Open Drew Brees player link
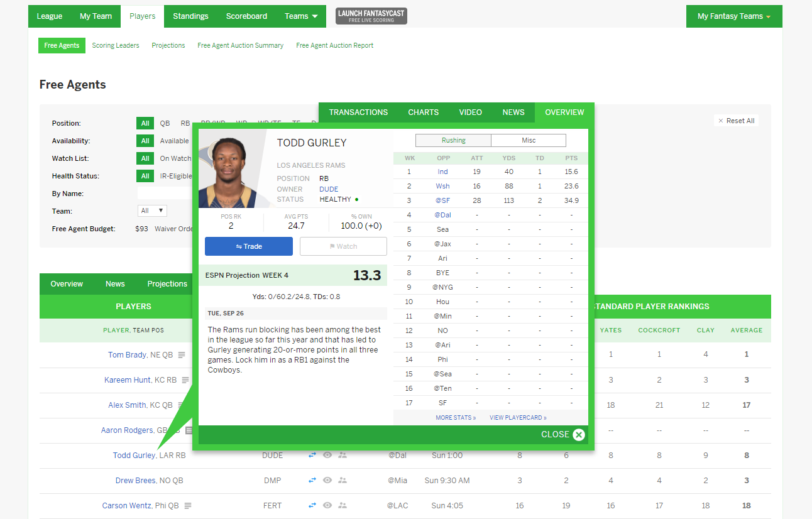812x519 pixels. point(135,481)
